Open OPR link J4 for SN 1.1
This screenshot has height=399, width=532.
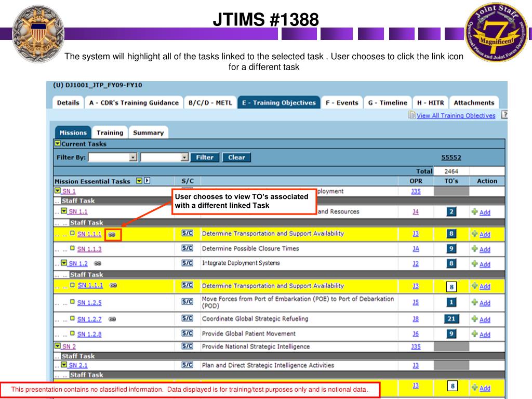pos(416,212)
